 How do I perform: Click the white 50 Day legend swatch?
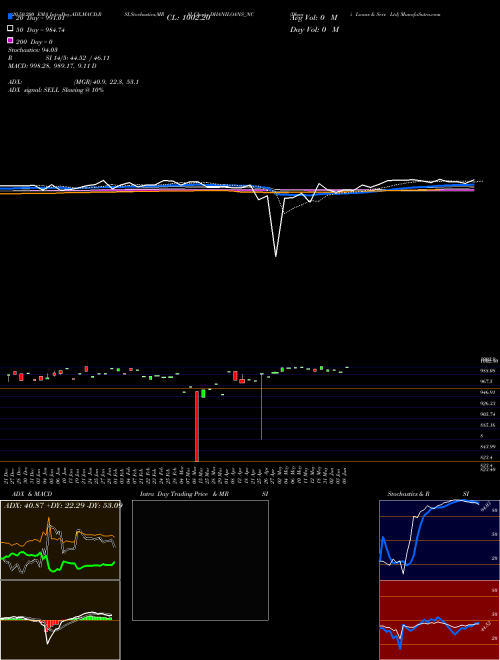coord(10,29)
